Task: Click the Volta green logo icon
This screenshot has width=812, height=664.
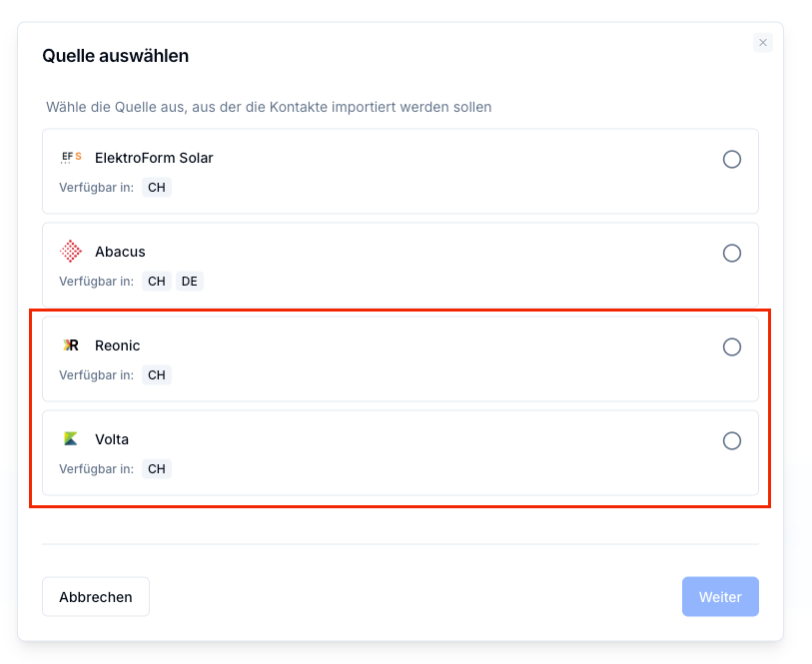Action: coord(71,439)
